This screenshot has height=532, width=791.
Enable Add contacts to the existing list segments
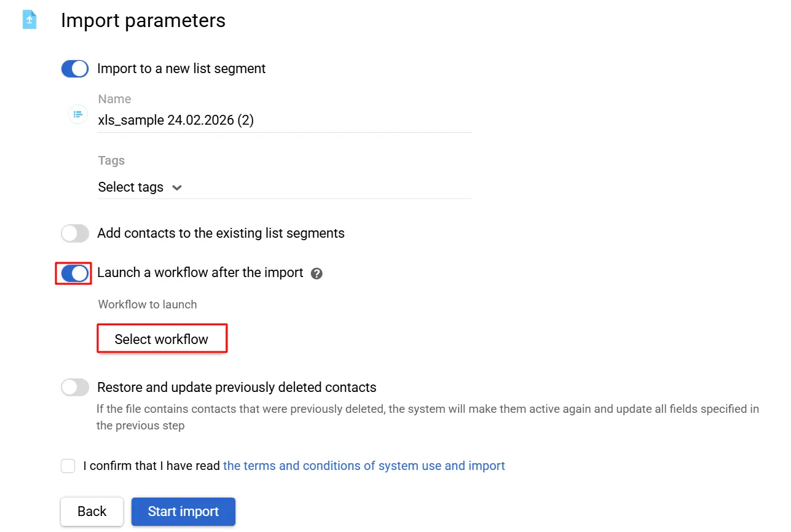[74, 233]
